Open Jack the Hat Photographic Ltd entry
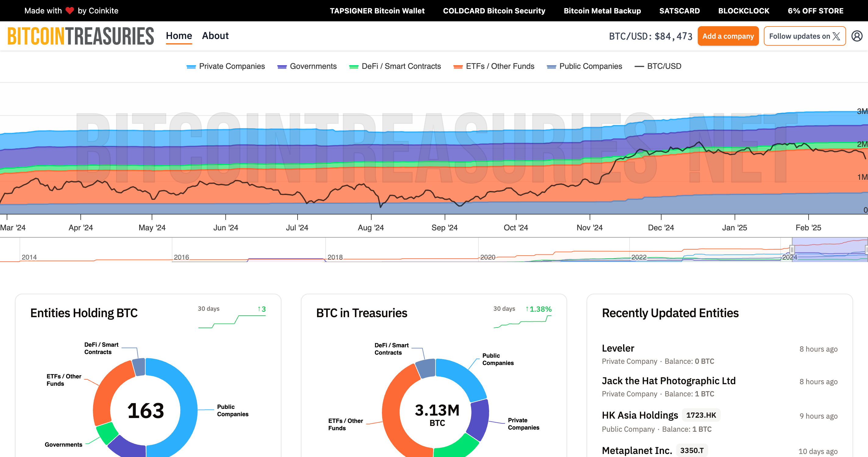Screen dimensions: 868x457 tap(719, 387)
